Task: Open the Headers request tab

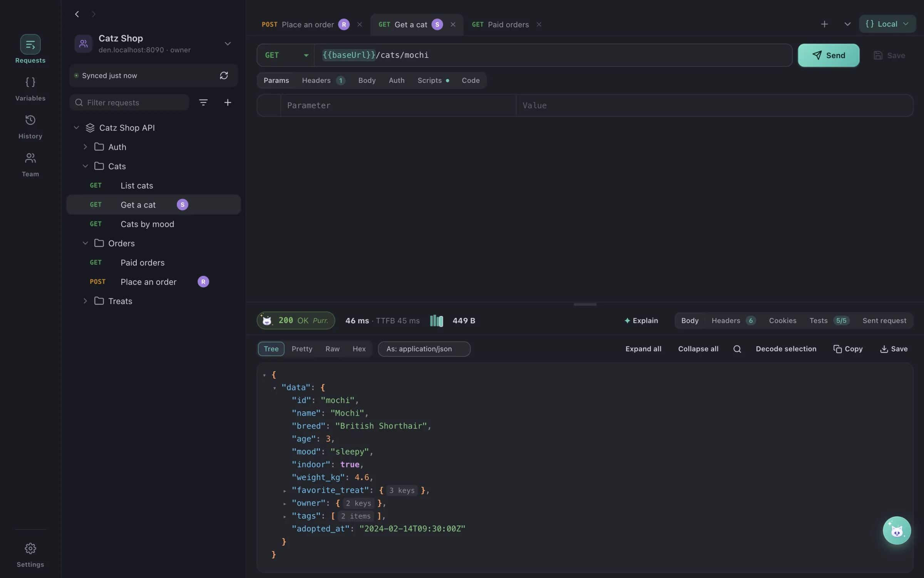Action: click(323, 81)
